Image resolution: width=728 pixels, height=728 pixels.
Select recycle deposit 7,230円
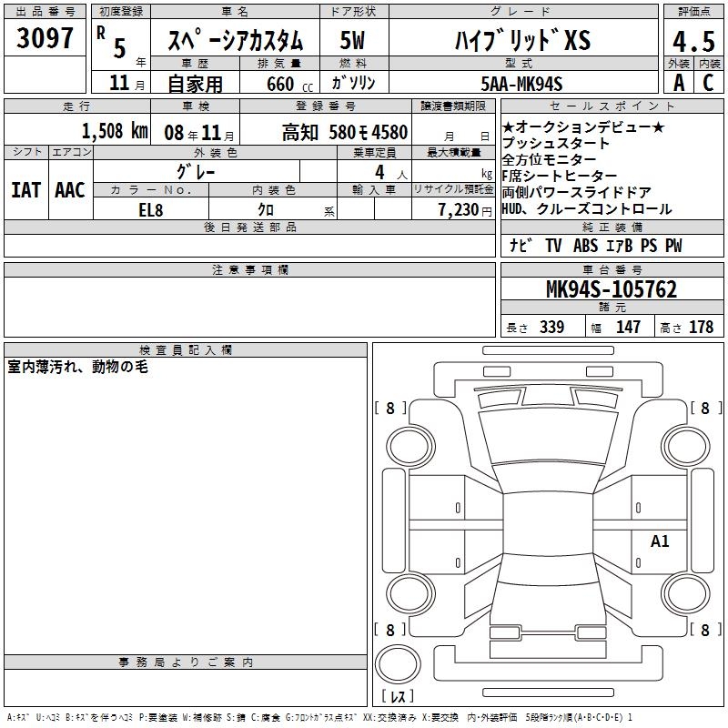pyautogui.click(x=465, y=210)
